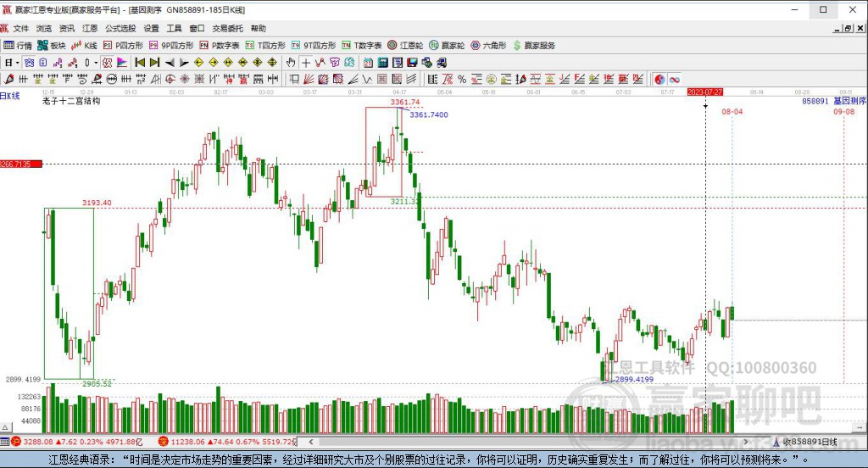Jump to first bar with the skip-to-start icon
The width and height of the screenshot is (868, 468).
[x=140, y=63]
